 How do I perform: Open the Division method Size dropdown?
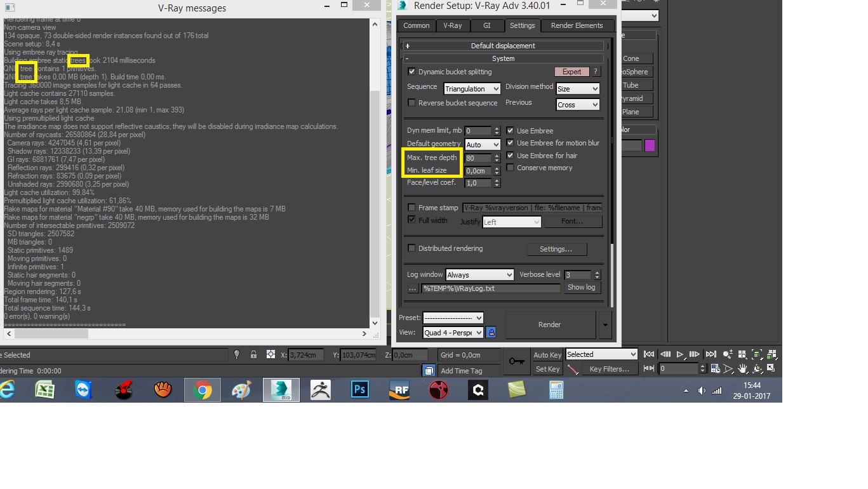pyautogui.click(x=578, y=89)
